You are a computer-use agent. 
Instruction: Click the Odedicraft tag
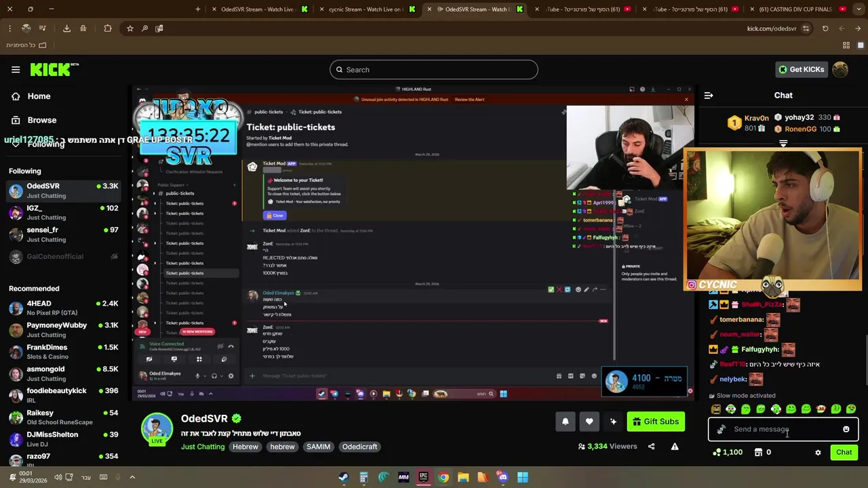[x=359, y=447]
